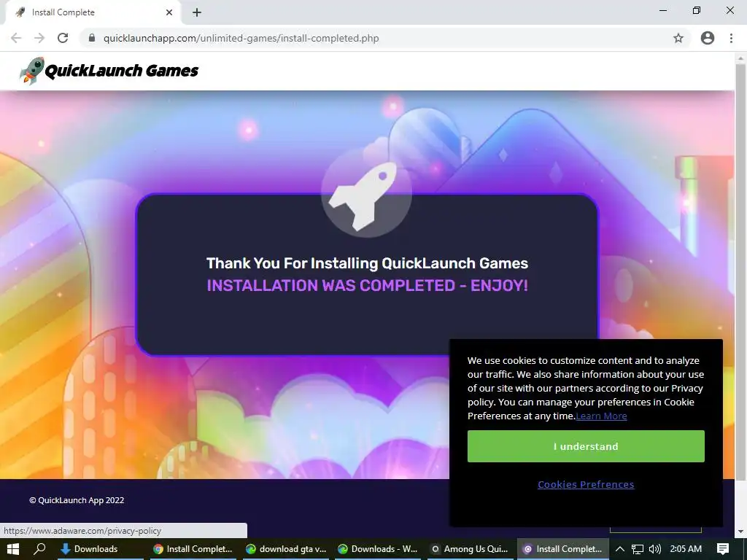The width and height of the screenshot is (747, 560).
Task: Open the Cookies Prefrences link
Action: click(x=586, y=484)
